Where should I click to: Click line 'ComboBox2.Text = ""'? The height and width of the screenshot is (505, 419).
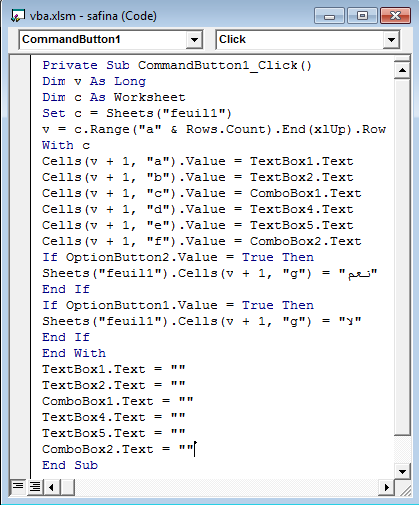click(x=117, y=449)
